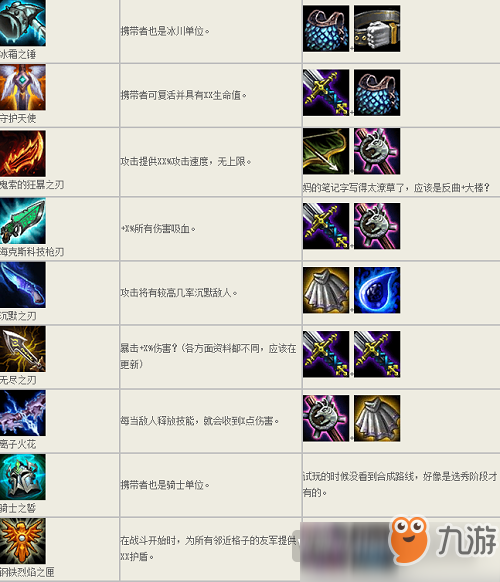500x582 pixels.
Task: Click the blue teardrop component icon
Action: point(377,290)
